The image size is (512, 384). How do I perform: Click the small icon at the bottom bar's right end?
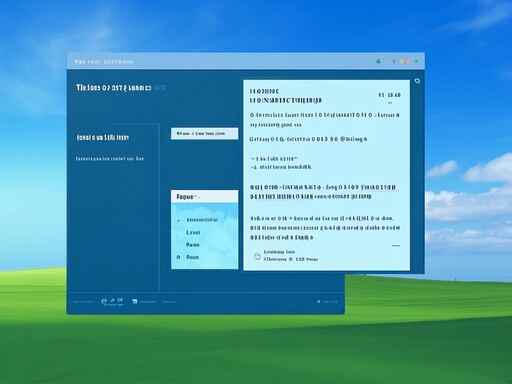click(318, 301)
